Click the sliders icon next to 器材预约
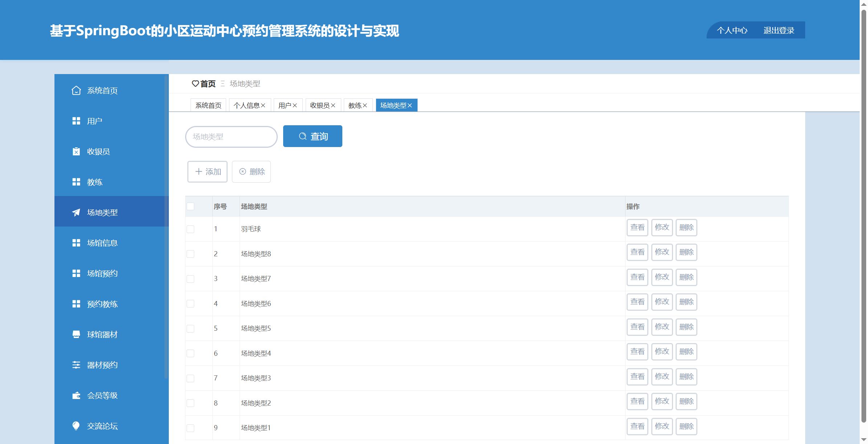Image resolution: width=868 pixels, height=444 pixels. (x=76, y=365)
